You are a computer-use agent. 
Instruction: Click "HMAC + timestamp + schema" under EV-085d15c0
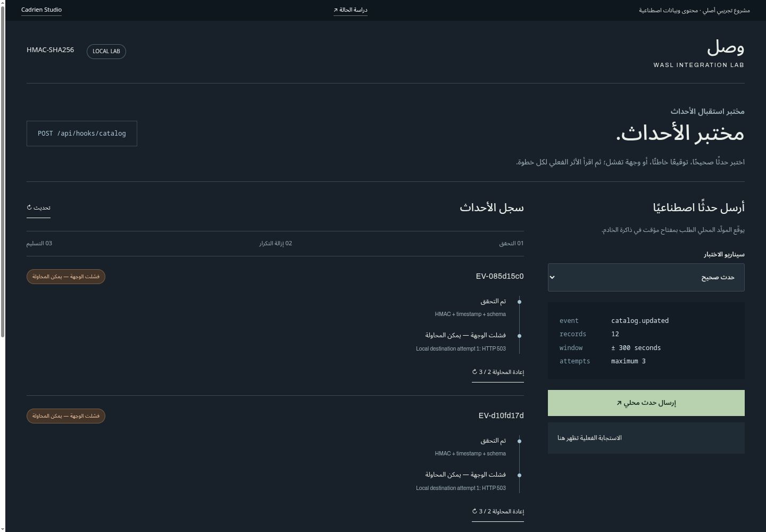(470, 314)
